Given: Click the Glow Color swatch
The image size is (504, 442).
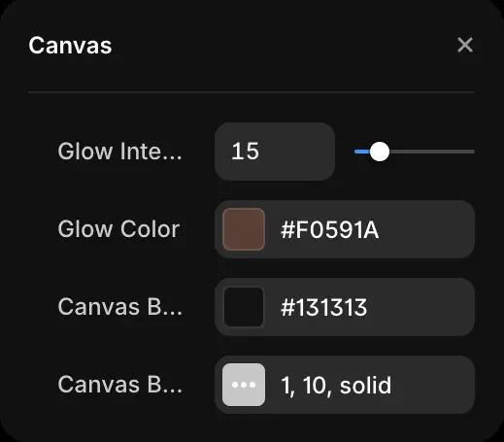Looking at the screenshot, I should 244,229.
